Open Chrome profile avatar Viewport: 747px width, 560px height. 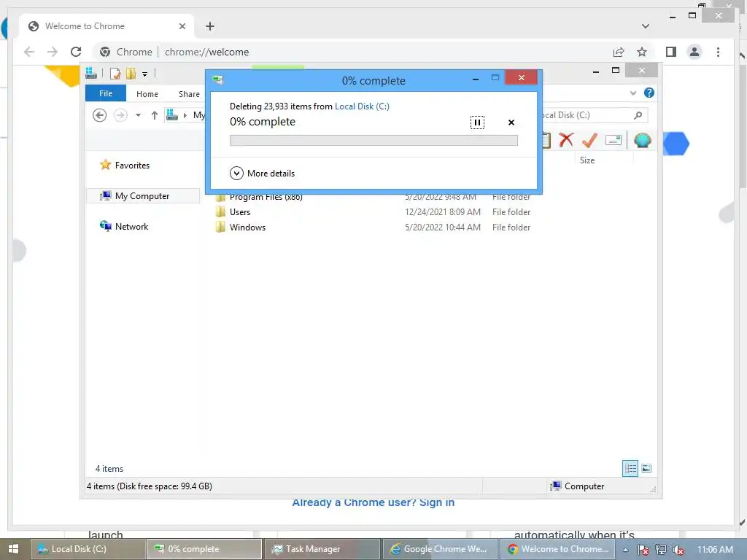(x=694, y=52)
